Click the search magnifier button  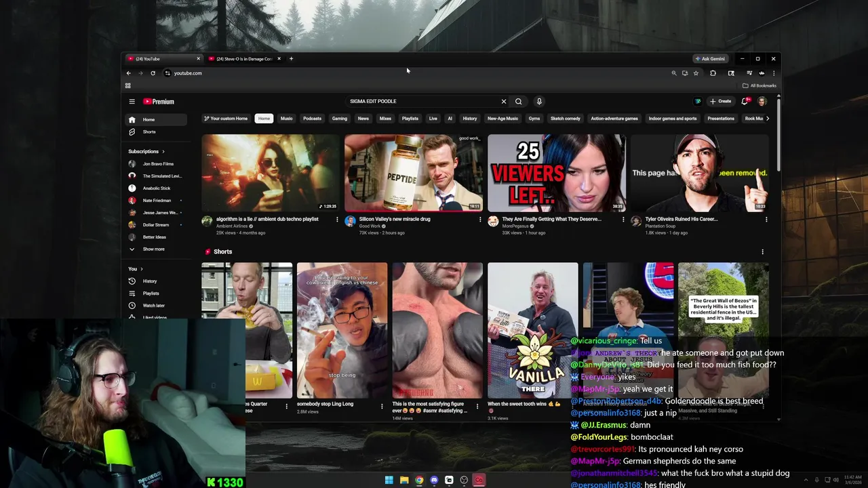pos(519,102)
